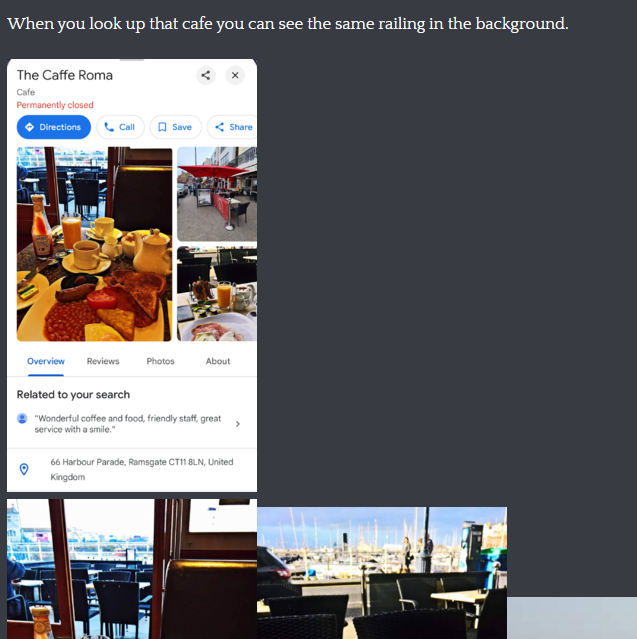Click the "Wonderful coffee and food" review text
Screen dimensions: 637x639
[x=128, y=424]
